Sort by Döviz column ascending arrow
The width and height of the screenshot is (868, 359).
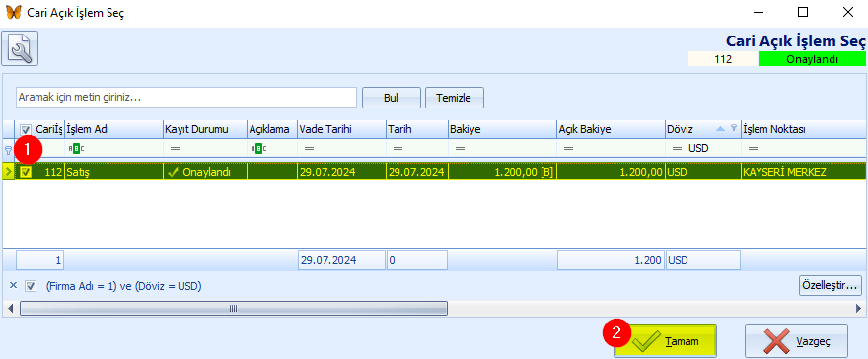(720, 129)
